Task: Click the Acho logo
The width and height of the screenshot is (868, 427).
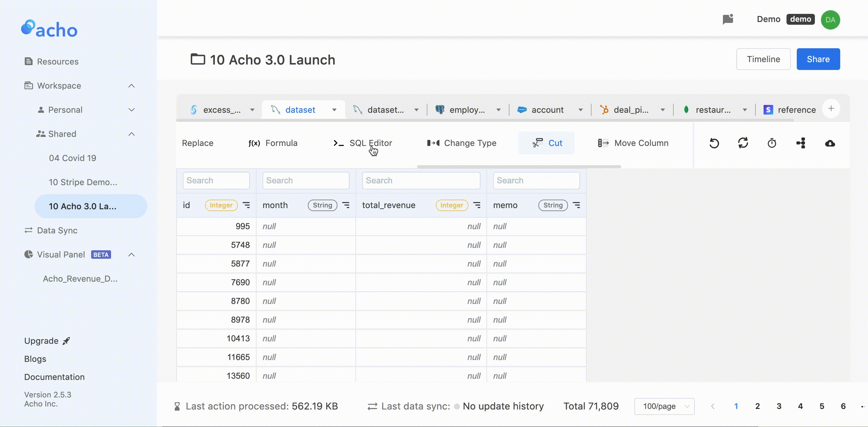Action: tap(49, 29)
